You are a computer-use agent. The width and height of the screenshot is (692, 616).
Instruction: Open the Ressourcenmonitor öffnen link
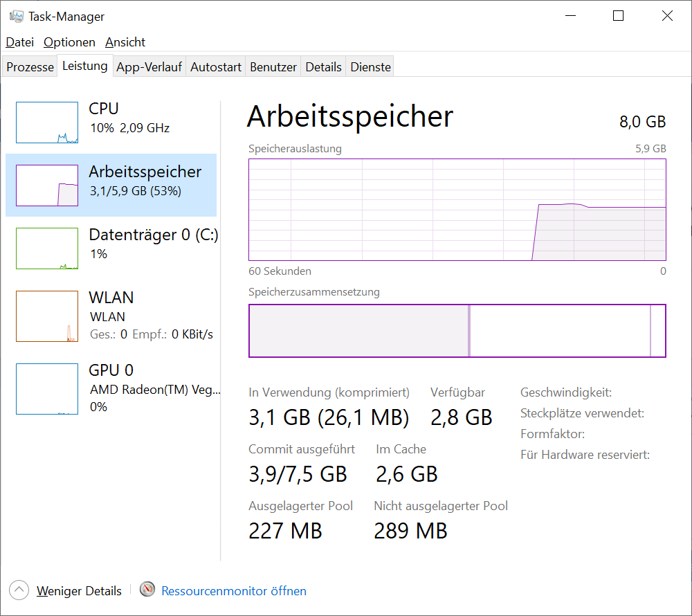[x=234, y=590]
